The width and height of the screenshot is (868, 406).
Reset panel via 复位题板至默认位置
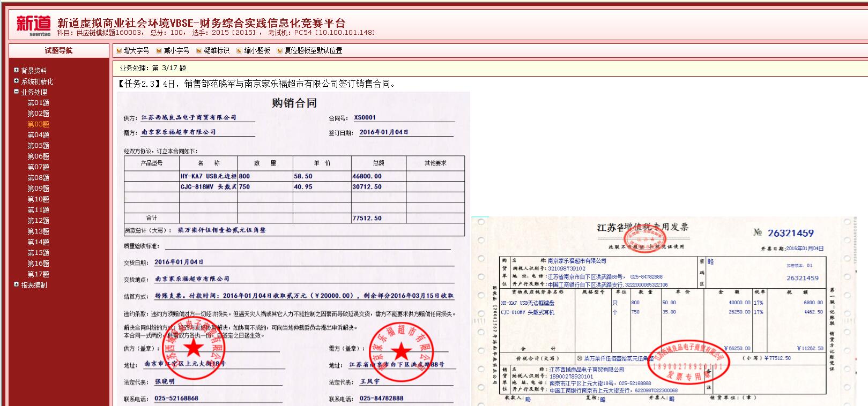click(x=309, y=50)
